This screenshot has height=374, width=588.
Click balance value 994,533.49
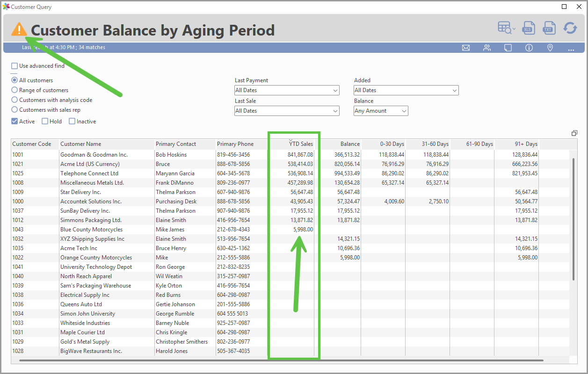coord(347,173)
